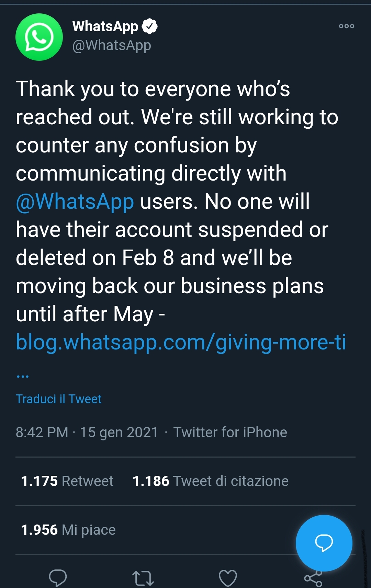Viewport: 371px width, 588px height.
Task: Tap the @WhatsApp handle under the name
Action: (x=112, y=45)
